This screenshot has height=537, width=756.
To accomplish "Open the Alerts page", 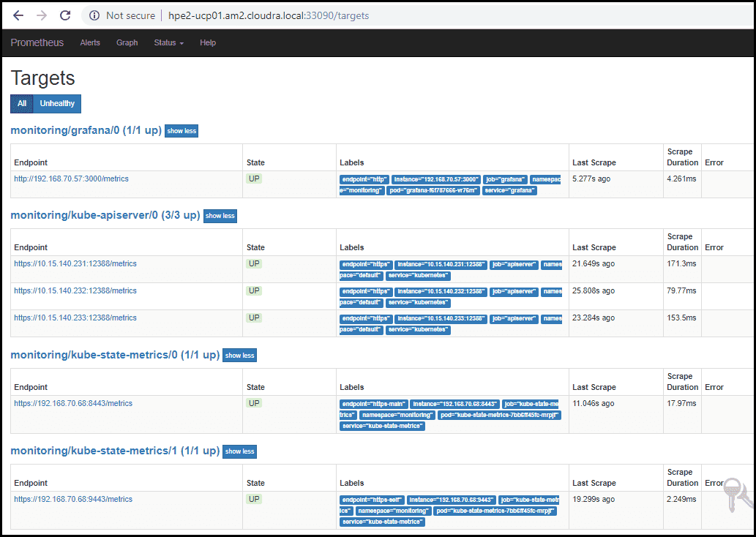I will tap(90, 42).
